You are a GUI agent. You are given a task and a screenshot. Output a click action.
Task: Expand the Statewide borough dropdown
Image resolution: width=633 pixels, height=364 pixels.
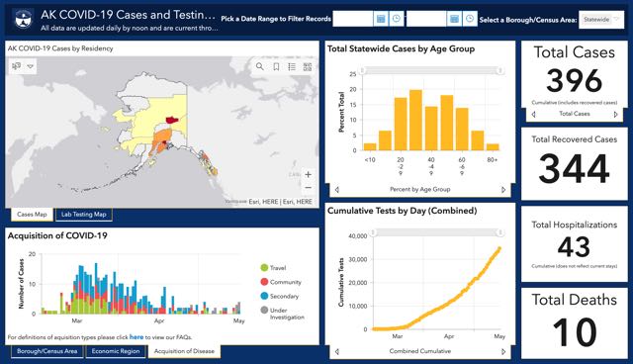(x=601, y=20)
